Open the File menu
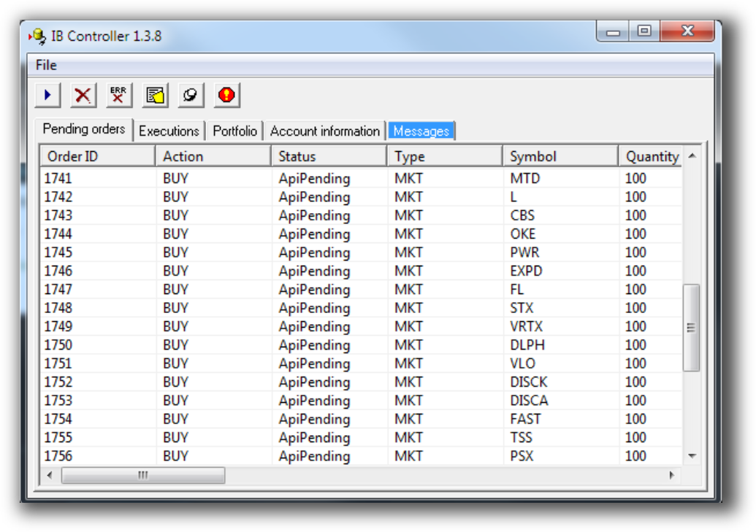This screenshot has height=532, width=756. click(x=45, y=65)
